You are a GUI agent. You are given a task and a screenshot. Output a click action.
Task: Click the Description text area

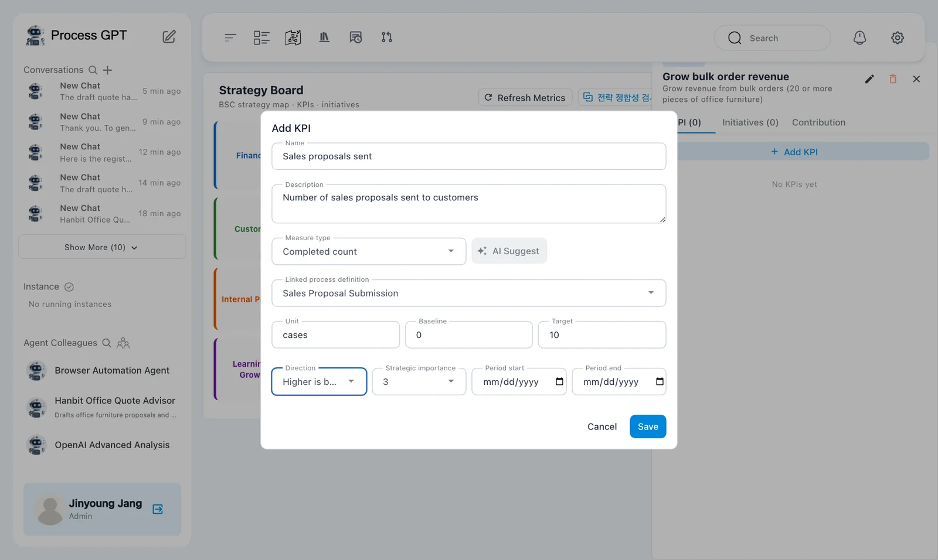(469, 204)
